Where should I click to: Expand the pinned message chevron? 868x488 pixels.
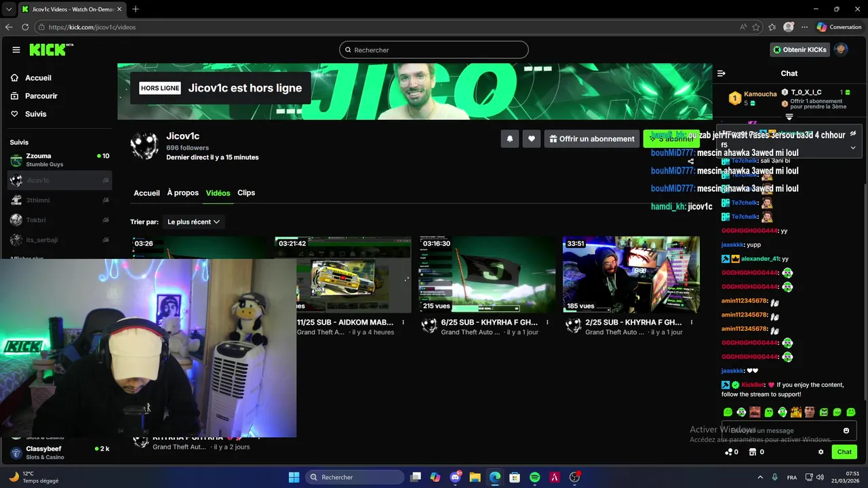(853, 147)
